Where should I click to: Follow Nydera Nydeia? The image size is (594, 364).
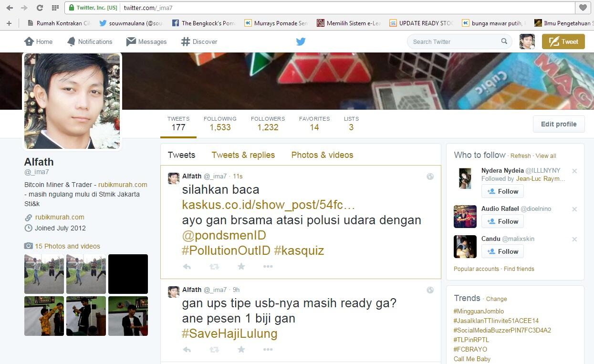tap(502, 191)
